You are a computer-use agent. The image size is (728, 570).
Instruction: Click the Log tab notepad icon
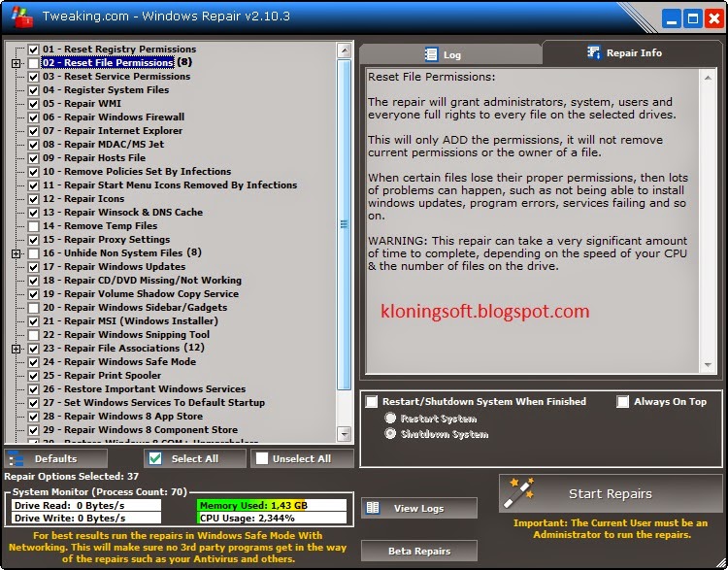click(431, 54)
